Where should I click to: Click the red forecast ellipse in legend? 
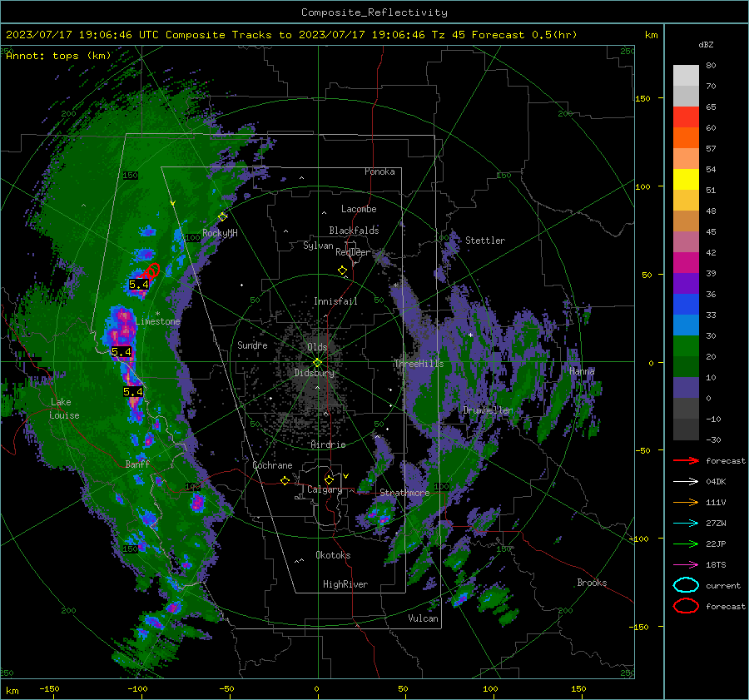(x=686, y=606)
